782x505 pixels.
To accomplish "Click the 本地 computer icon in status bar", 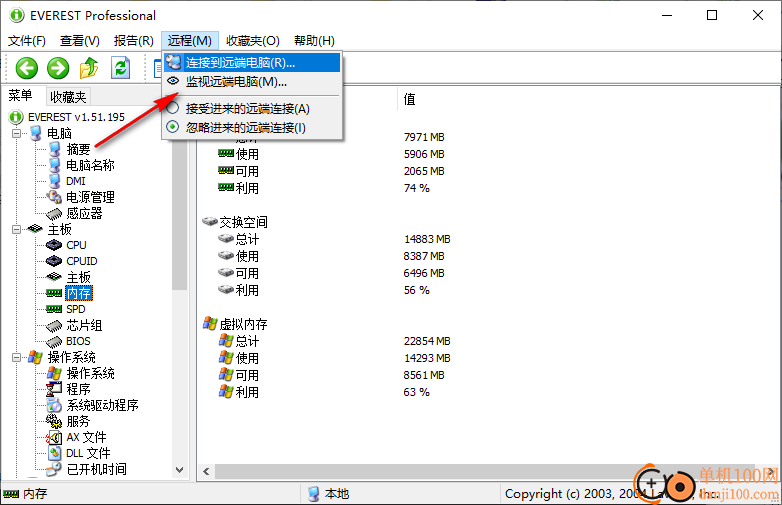I will point(314,494).
